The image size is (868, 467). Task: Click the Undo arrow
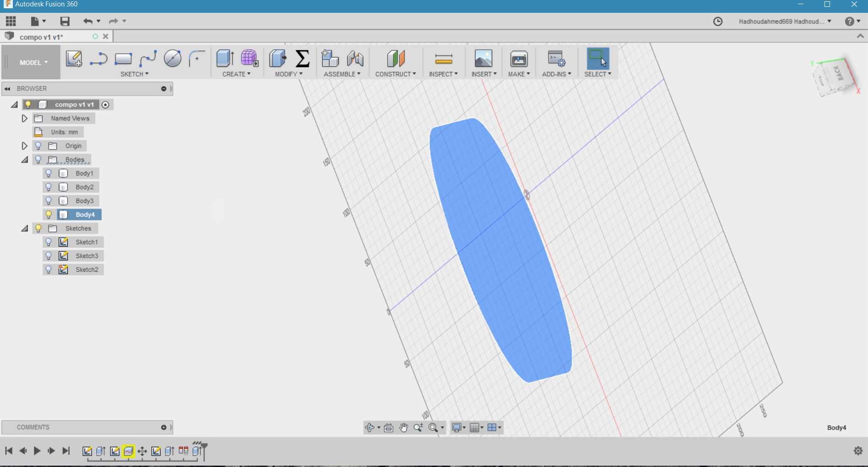[88, 21]
